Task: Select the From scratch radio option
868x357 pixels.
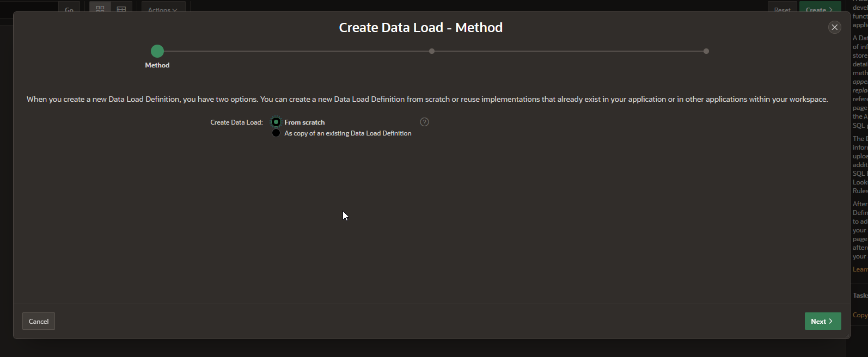Action: [276, 122]
